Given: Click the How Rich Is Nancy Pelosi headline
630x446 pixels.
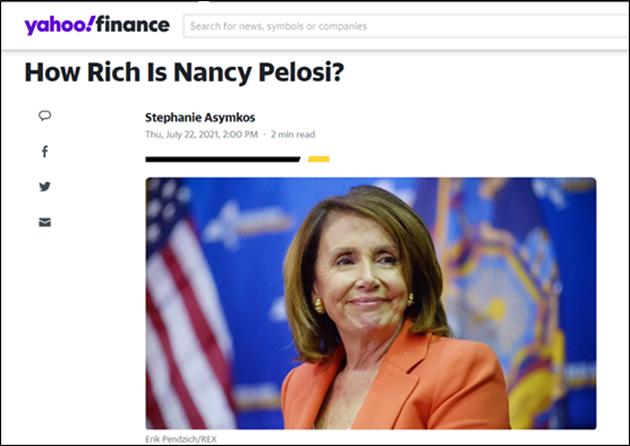Looking at the screenshot, I should click(184, 72).
